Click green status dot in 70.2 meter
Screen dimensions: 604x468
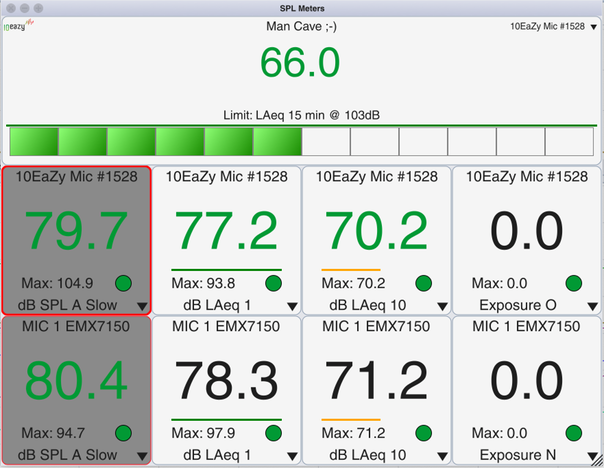point(424,283)
